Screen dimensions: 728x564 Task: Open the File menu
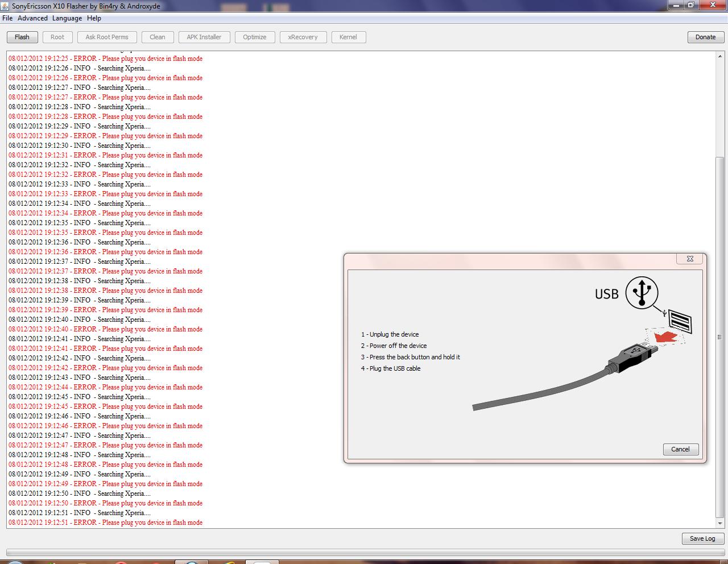coord(7,18)
